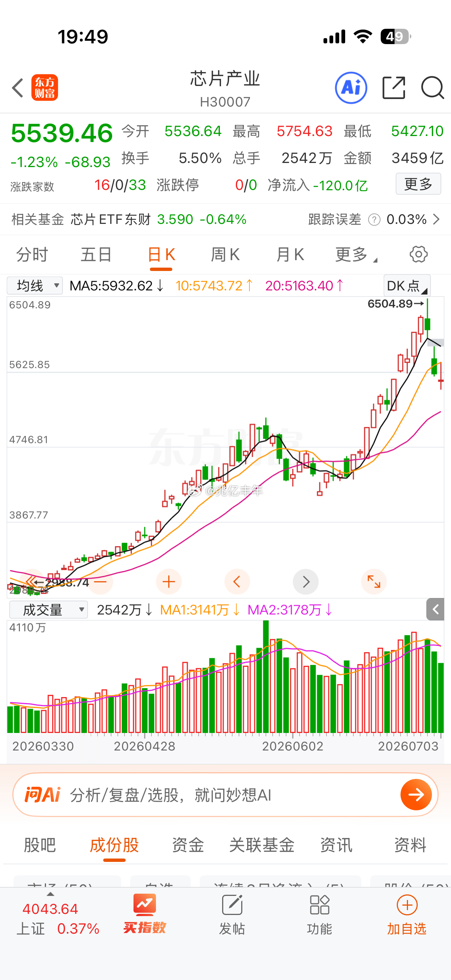Tap the 发帖 post icon

point(232,915)
